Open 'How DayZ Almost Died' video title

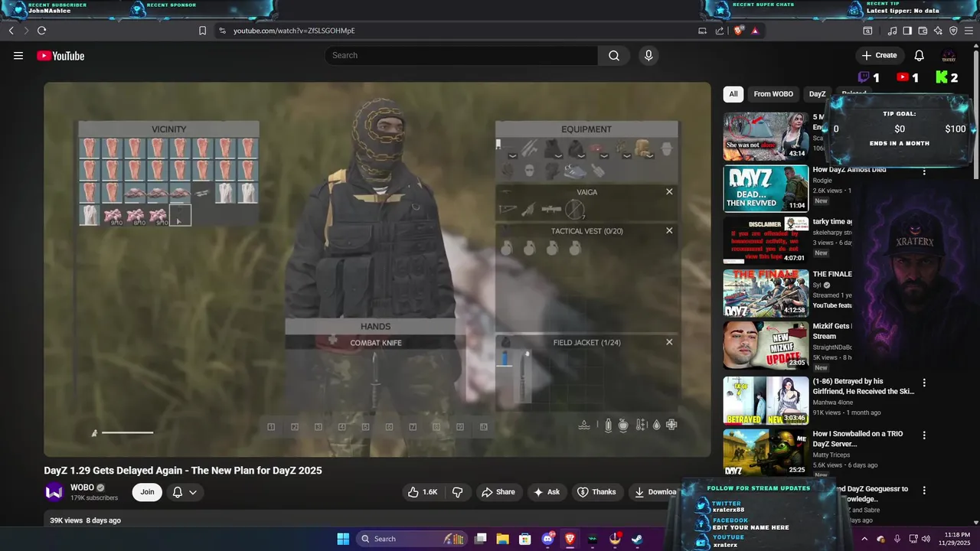click(x=849, y=170)
